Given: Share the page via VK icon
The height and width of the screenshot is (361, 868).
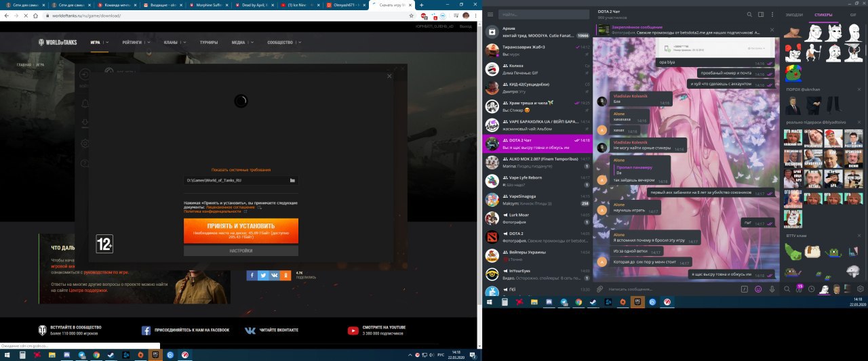Looking at the screenshot, I should pos(274,275).
